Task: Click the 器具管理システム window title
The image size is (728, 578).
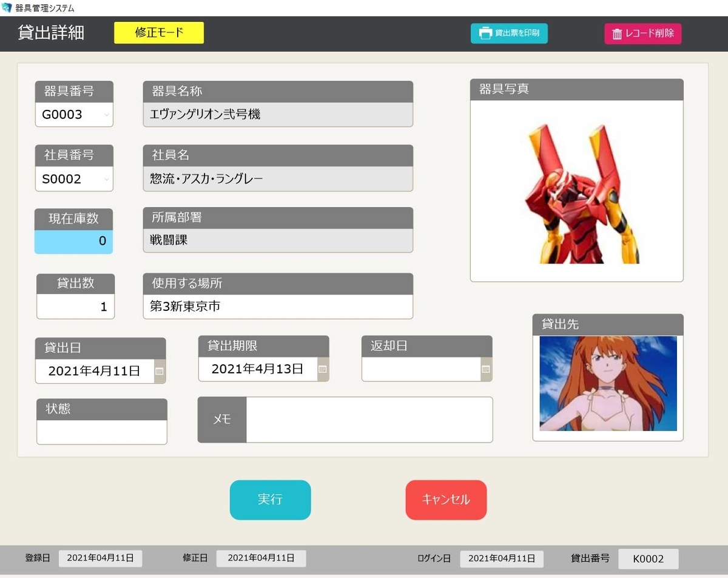Action: pyautogui.click(x=45, y=8)
